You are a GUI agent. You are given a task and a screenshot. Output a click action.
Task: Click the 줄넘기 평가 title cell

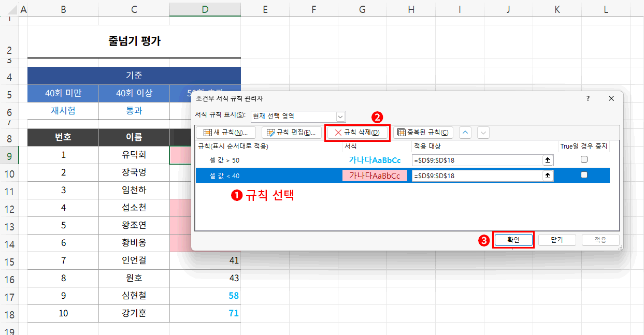point(134,41)
